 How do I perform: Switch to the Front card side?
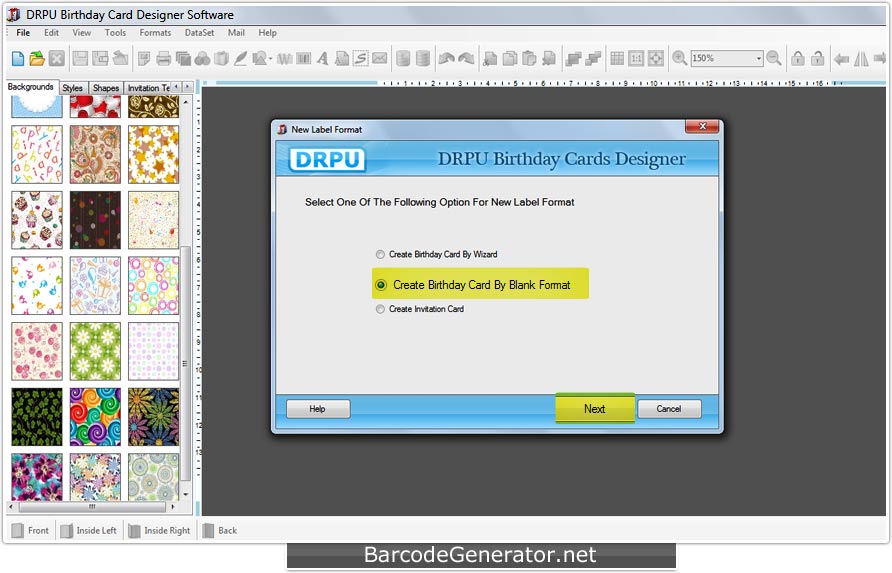pyautogui.click(x=31, y=530)
